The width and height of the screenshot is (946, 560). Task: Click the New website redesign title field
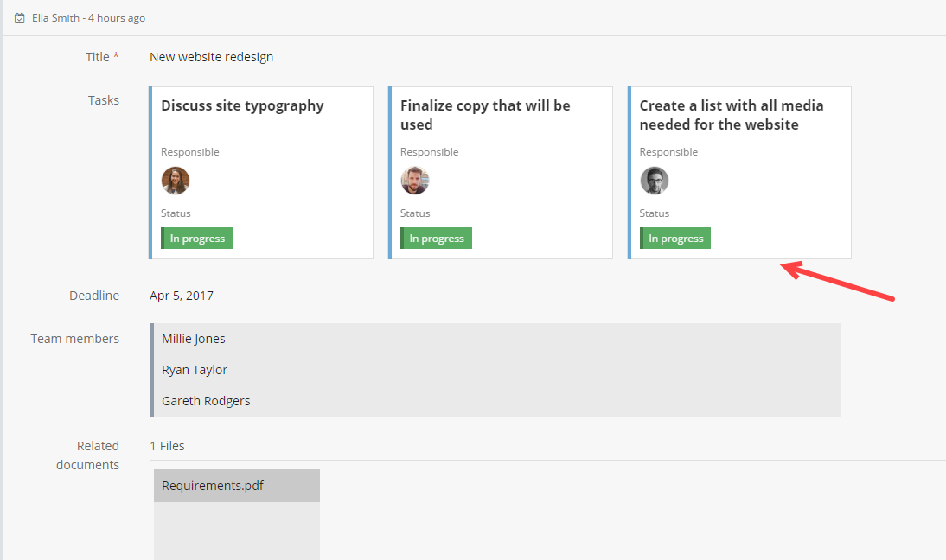(x=212, y=57)
